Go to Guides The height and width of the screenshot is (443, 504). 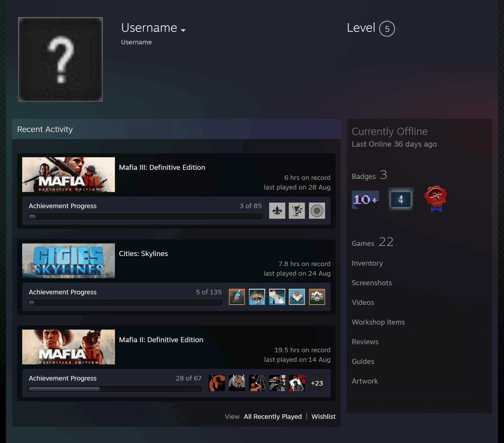363,361
